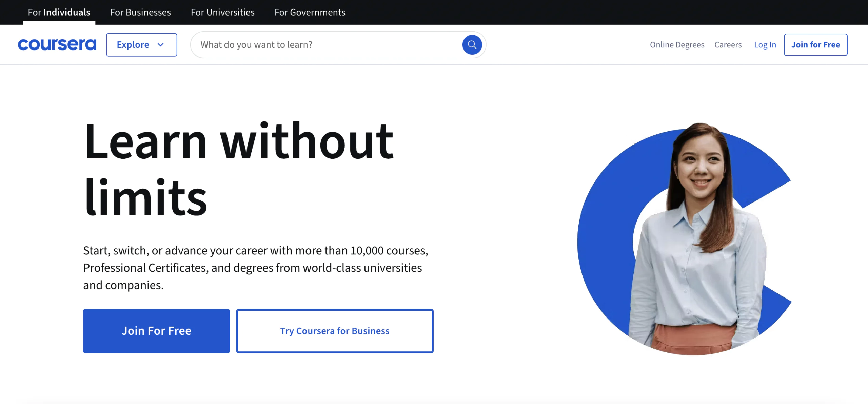This screenshot has height=404, width=868.
Task: Click the blue search magnifier icon
Action: 472,45
